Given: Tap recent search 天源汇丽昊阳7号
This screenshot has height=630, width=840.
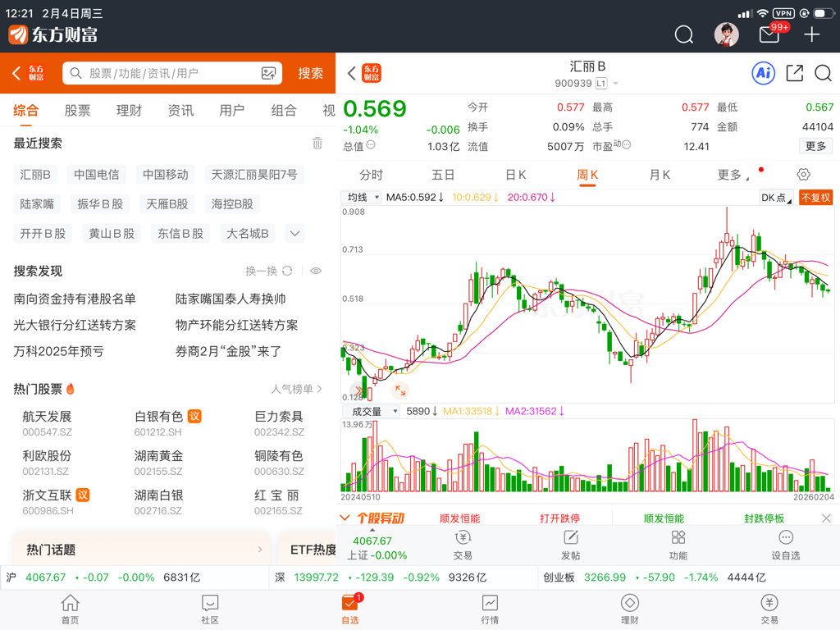Looking at the screenshot, I should 254,175.
